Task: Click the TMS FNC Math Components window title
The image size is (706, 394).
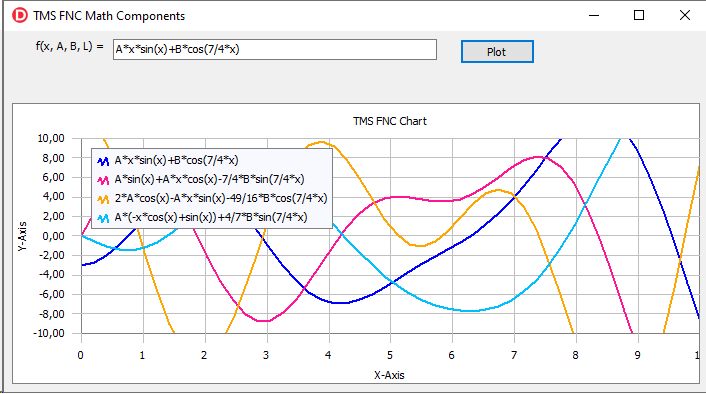Action: pyautogui.click(x=109, y=16)
